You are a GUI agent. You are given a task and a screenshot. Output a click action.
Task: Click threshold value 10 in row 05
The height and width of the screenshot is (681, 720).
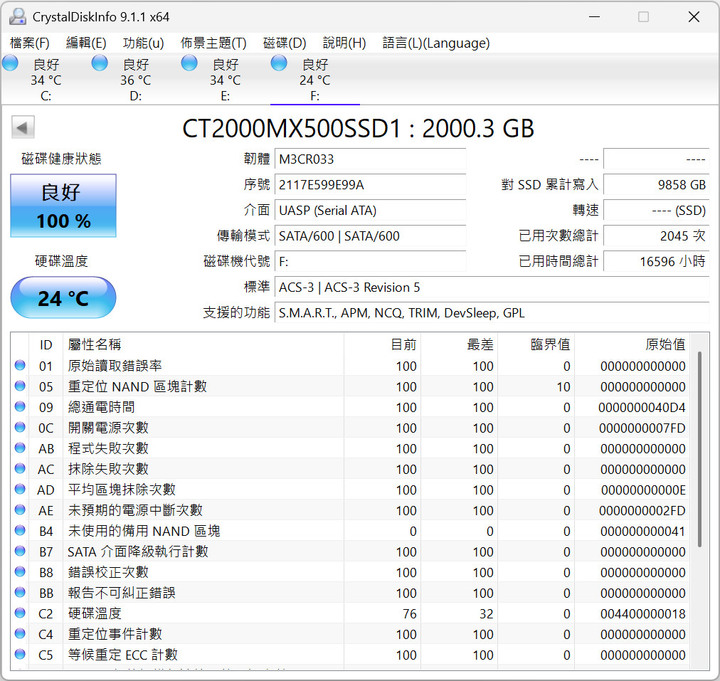click(x=563, y=387)
